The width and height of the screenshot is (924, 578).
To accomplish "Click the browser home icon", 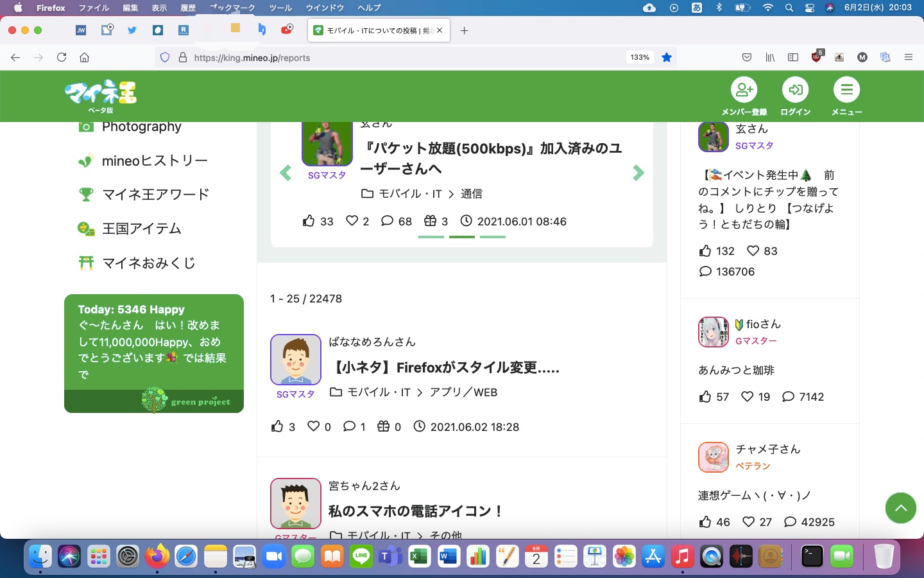I will click(x=84, y=57).
